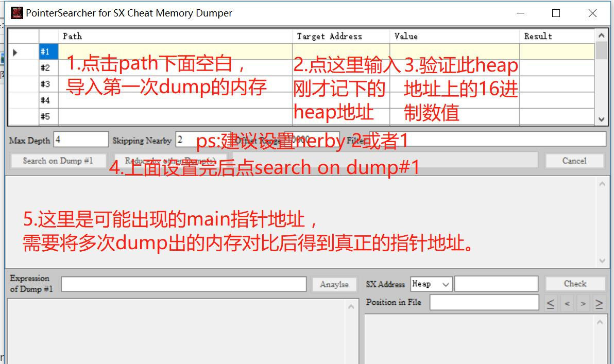614x364 pixels.
Task: Click the Reduce by other Dump(s) button
Action: pyautogui.click(x=170, y=161)
